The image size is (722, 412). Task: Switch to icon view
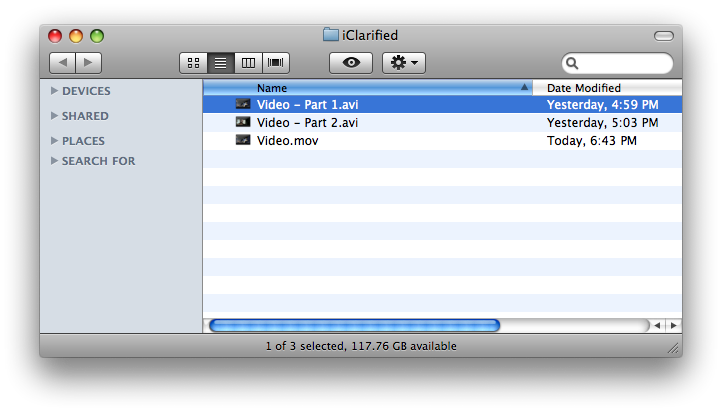(193, 63)
